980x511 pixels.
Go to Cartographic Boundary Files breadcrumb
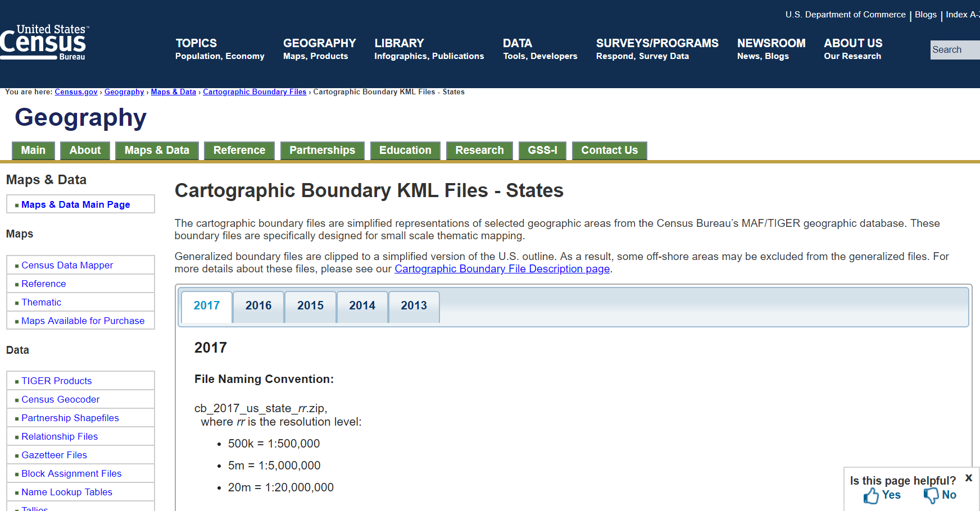pos(255,92)
